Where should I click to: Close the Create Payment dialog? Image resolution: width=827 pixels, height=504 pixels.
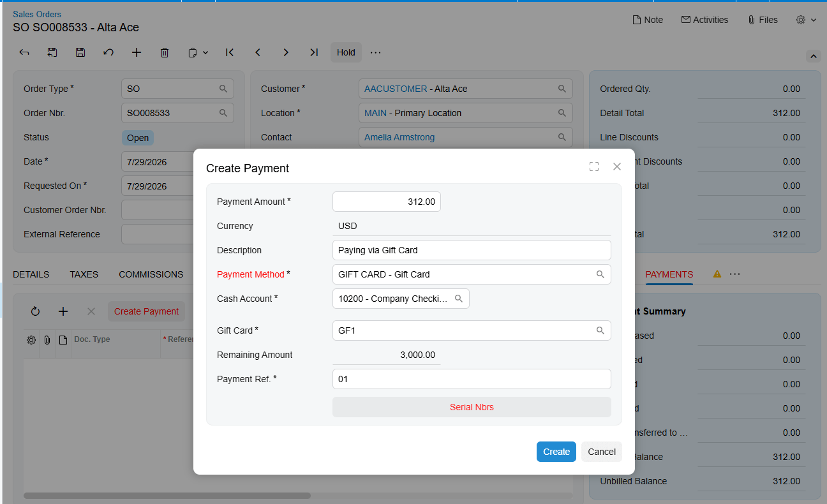(x=617, y=167)
